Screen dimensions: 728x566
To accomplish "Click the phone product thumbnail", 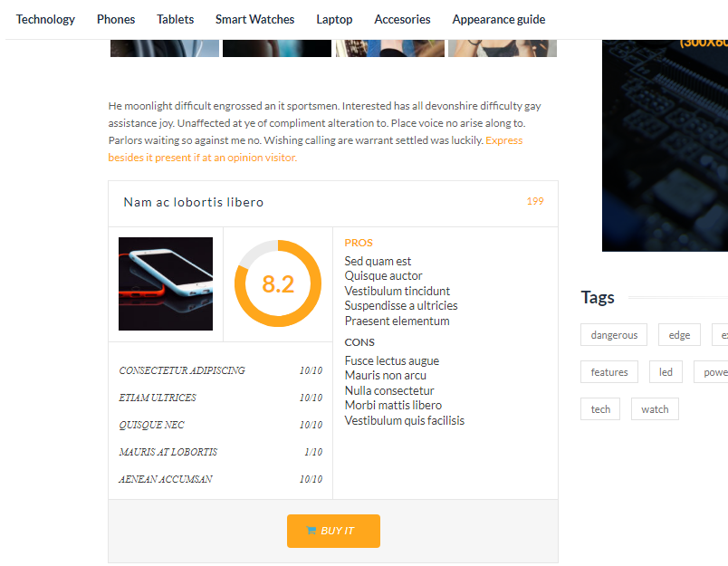I will [166, 283].
